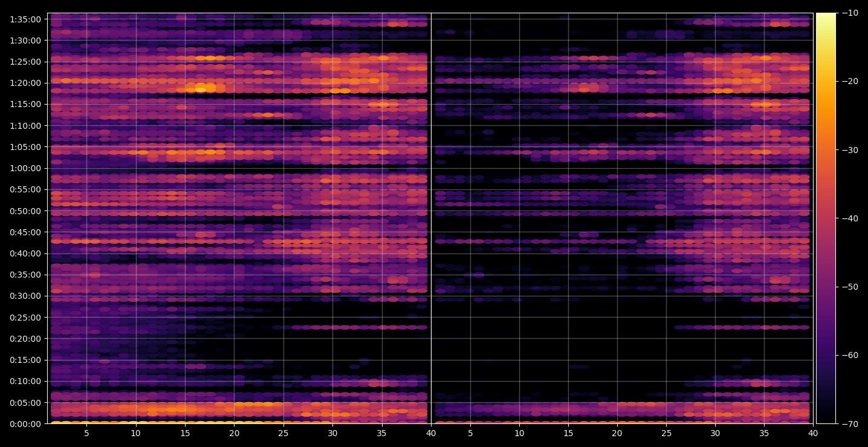Click x-axis label 15 under left heatmap
The height and width of the screenshot is (447, 868).
pos(185,433)
